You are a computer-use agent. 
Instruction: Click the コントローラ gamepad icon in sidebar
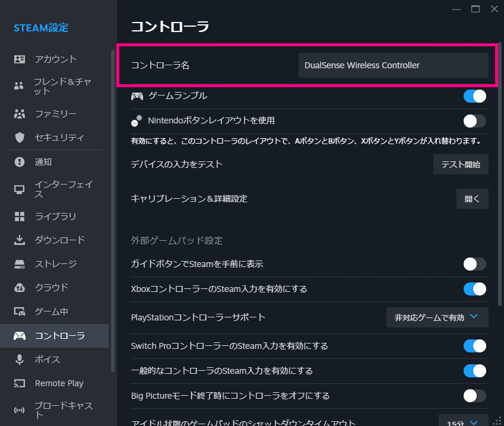[x=19, y=336]
